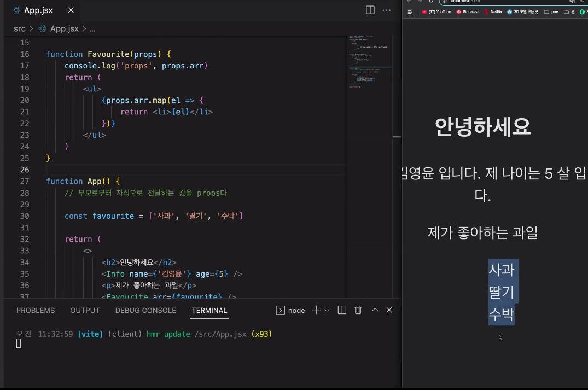Maximize the panel with the caret icon
Screen dimensions: 588x390
point(375,310)
